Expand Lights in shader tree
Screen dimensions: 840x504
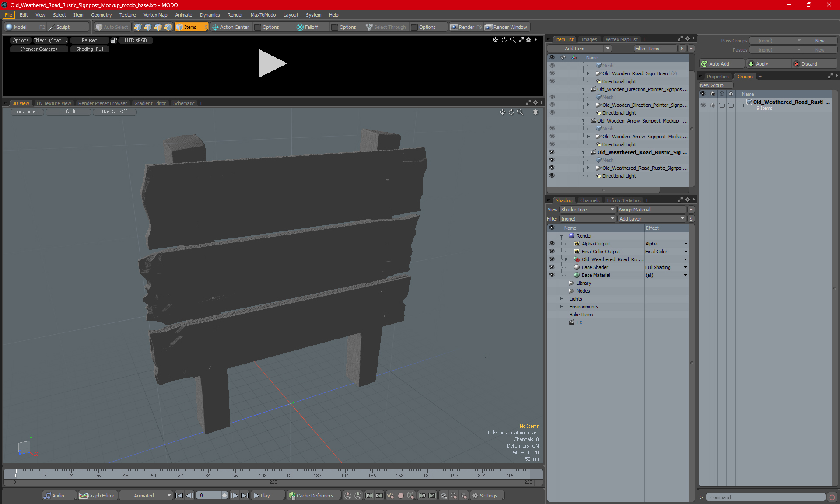(561, 299)
